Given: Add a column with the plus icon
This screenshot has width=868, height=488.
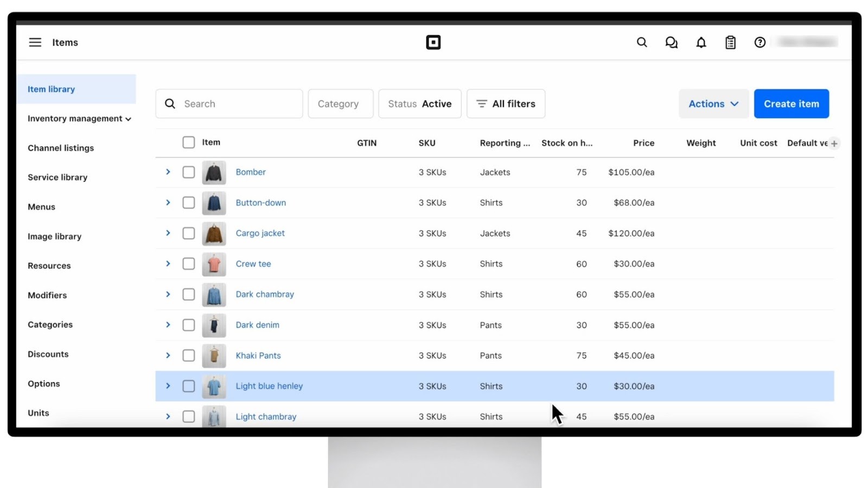Looking at the screenshot, I should click(x=834, y=143).
